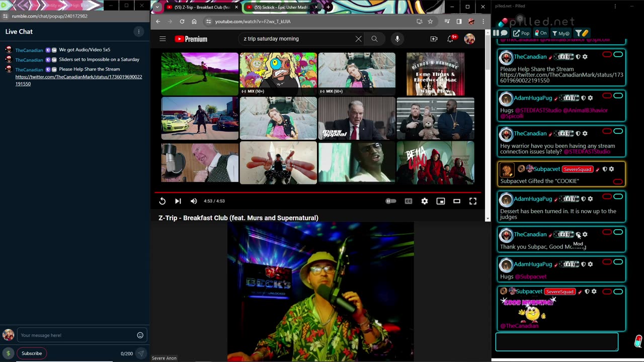The width and height of the screenshot is (644, 362).
Task: Filter Pilled chat by My@ mentions
Action: (x=561, y=33)
